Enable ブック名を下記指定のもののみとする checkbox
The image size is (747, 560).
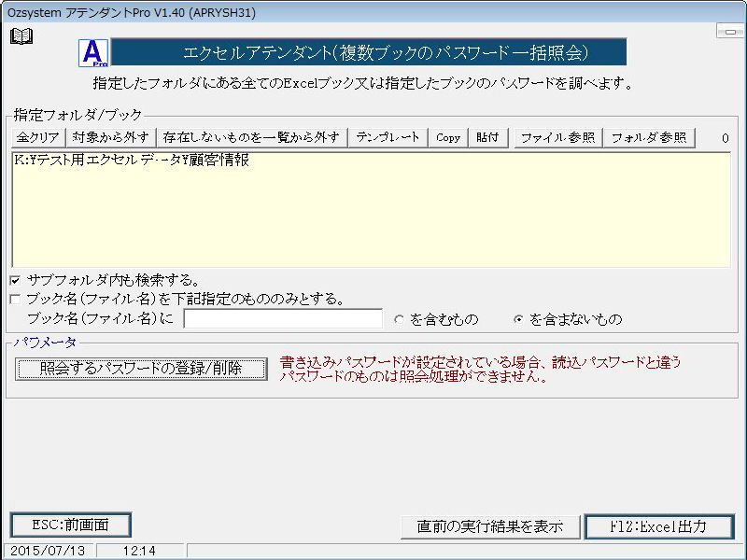pos(15,300)
